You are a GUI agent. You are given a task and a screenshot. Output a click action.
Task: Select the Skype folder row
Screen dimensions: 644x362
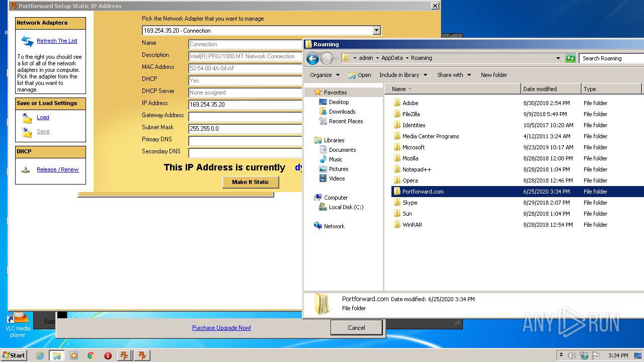point(517,203)
